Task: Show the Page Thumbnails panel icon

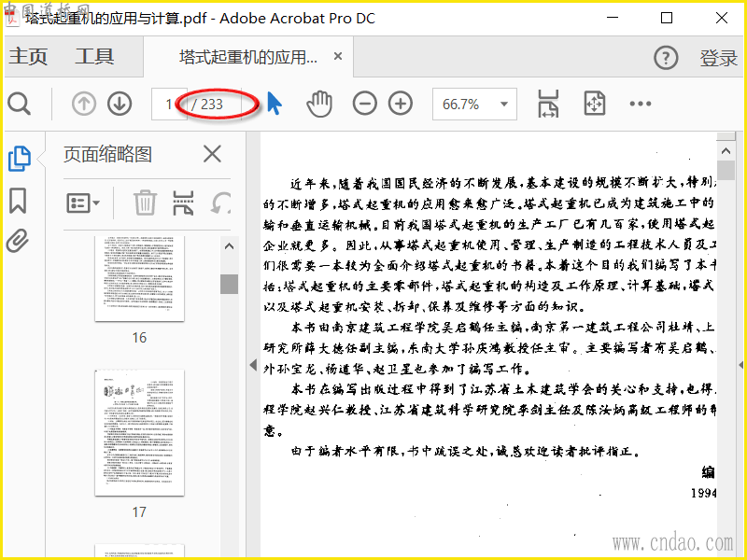Action: point(20,159)
